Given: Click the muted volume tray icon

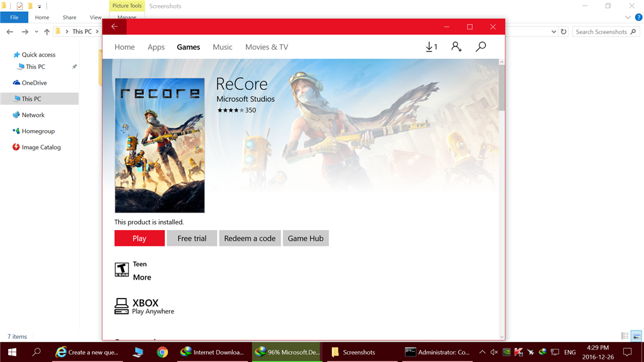Looking at the screenshot, I should [494, 352].
